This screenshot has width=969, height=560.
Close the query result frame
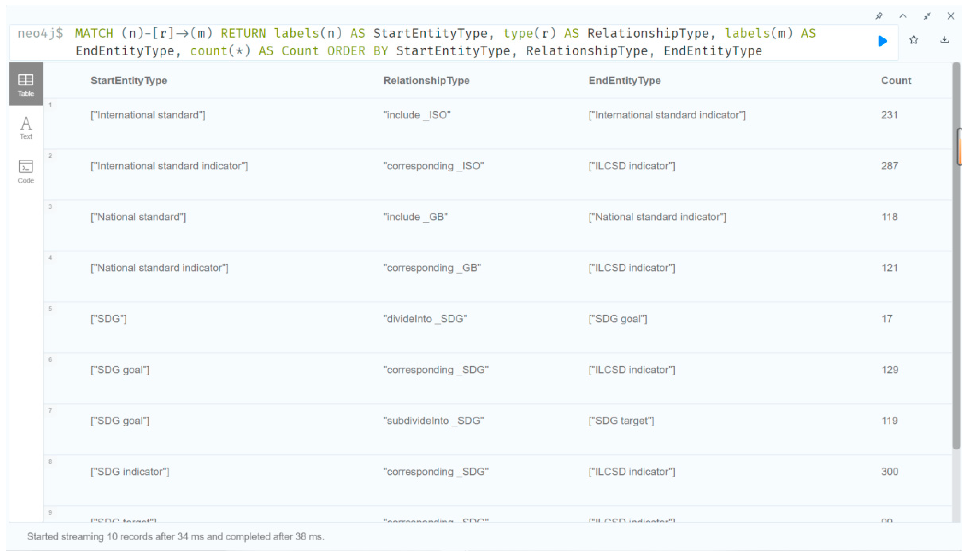pos(951,16)
